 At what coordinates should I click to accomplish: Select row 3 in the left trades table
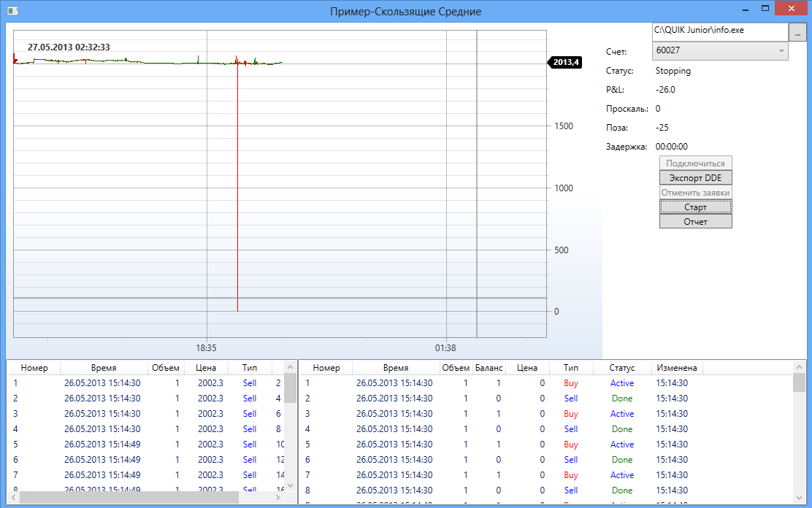[146, 414]
